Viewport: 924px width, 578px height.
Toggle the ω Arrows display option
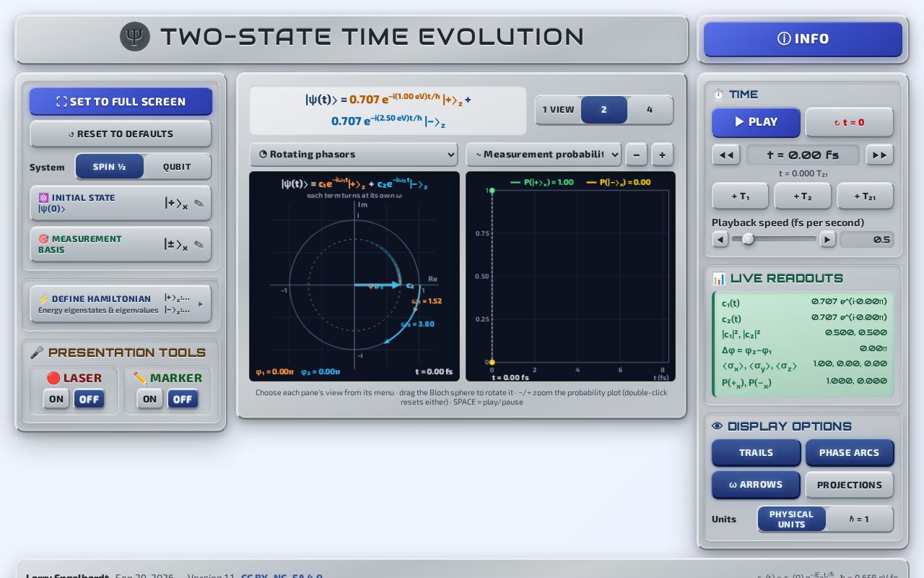click(x=756, y=485)
